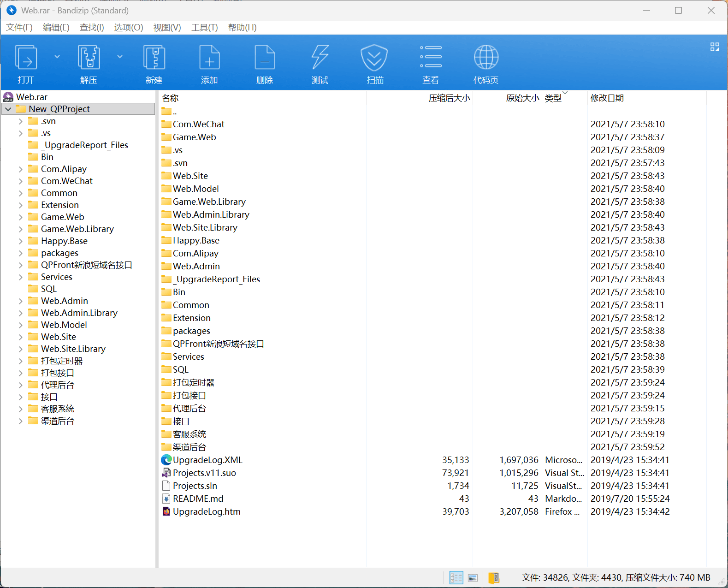This screenshot has height=588, width=728.
Task: Expand the Com.Alipay folder in tree
Action: (20, 169)
